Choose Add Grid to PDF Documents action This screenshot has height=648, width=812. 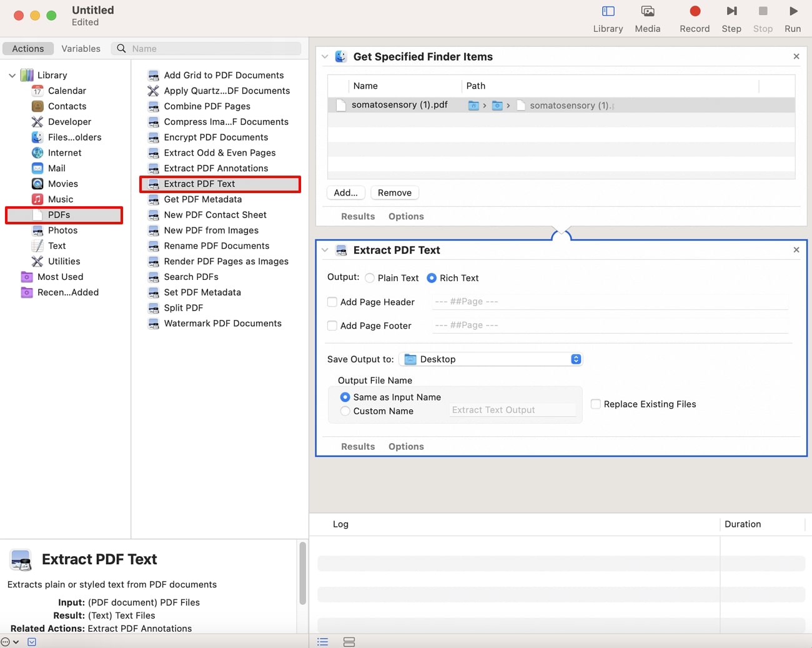tap(223, 75)
